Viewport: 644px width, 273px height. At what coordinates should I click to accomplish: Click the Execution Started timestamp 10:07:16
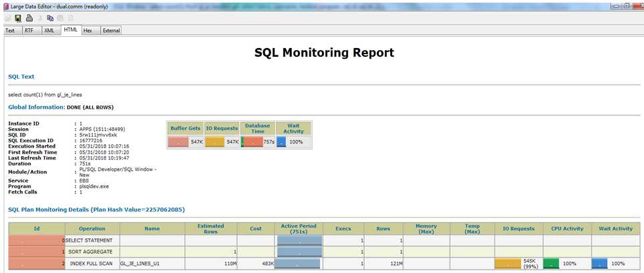coord(104,146)
